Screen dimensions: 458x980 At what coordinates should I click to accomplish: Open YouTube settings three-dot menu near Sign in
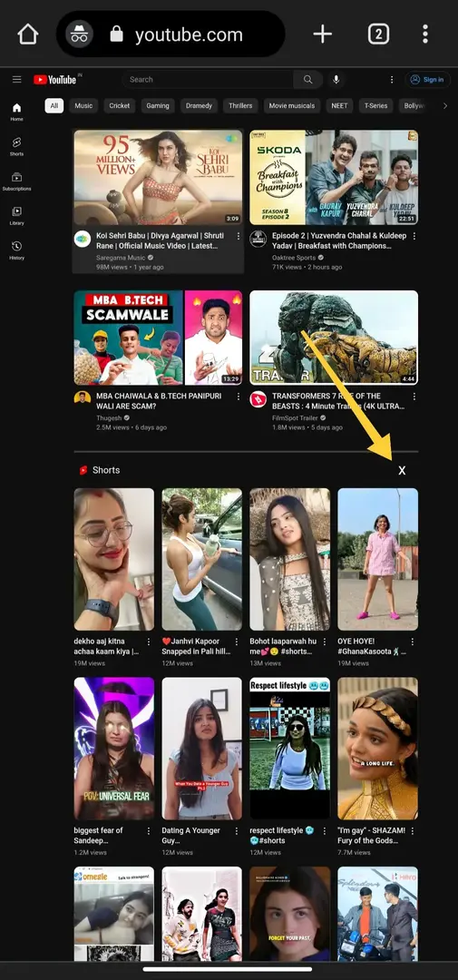392,79
